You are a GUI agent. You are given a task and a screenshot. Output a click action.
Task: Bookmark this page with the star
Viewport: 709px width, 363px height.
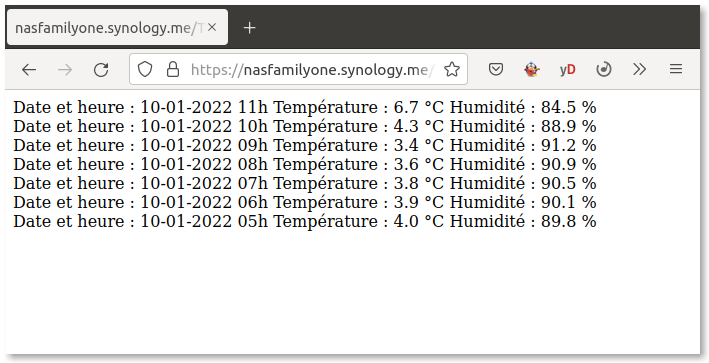pyautogui.click(x=452, y=70)
